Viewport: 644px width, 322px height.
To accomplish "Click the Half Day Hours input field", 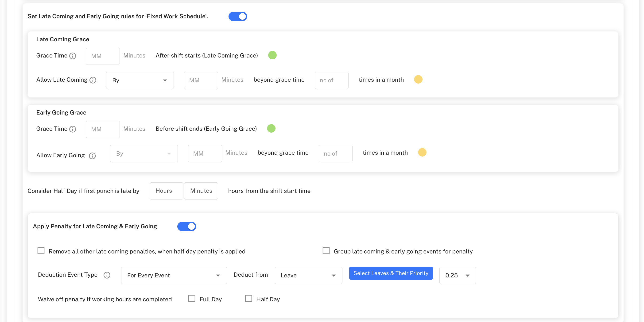I will [166, 191].
